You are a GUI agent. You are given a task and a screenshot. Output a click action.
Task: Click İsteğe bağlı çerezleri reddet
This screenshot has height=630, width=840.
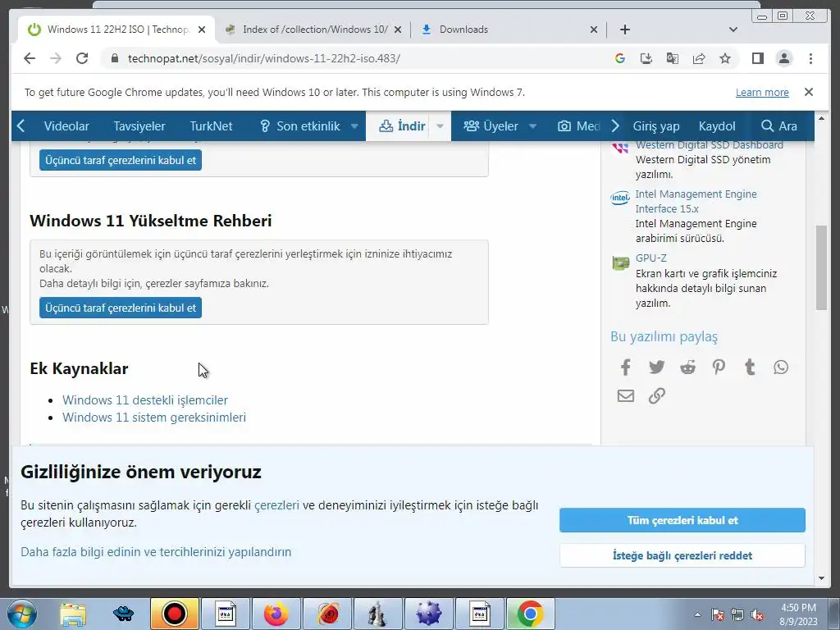point(682,555)
